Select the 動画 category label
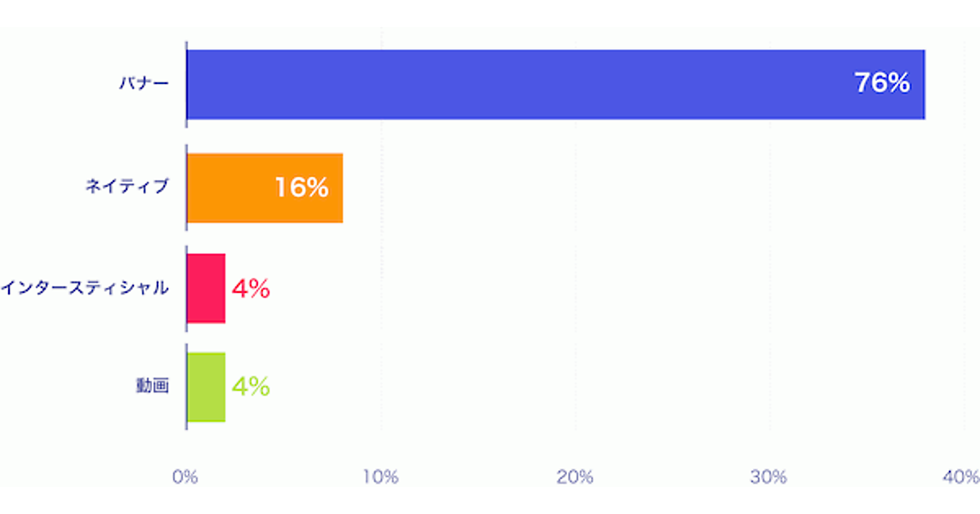The image size is (980, 514). click(152, 387)
